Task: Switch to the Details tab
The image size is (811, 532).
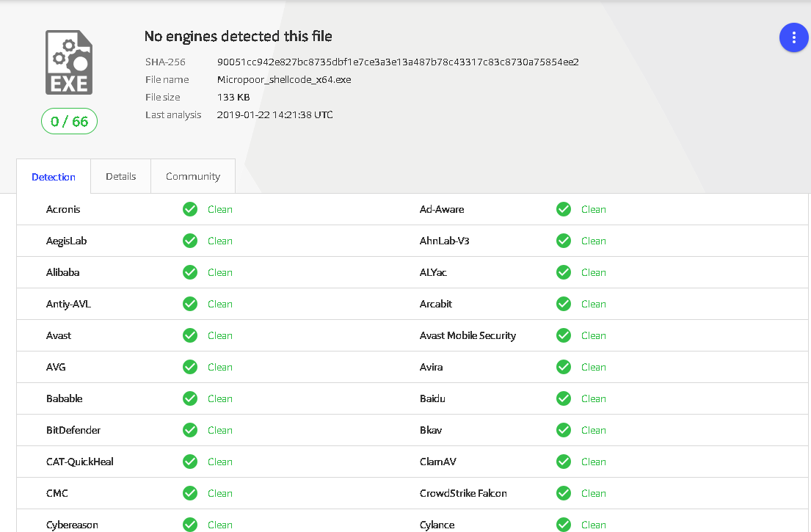Action: tap(120, 176)
